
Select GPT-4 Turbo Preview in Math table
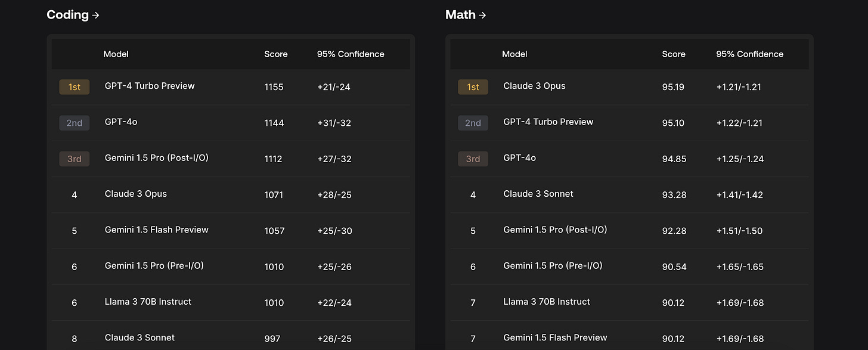click(x=548, y=122)
